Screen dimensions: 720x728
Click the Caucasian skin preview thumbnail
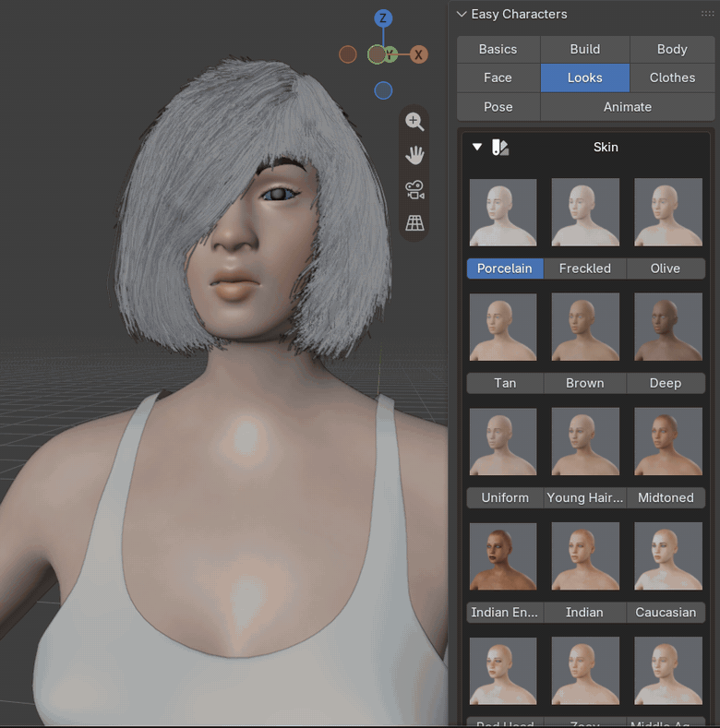668,556
